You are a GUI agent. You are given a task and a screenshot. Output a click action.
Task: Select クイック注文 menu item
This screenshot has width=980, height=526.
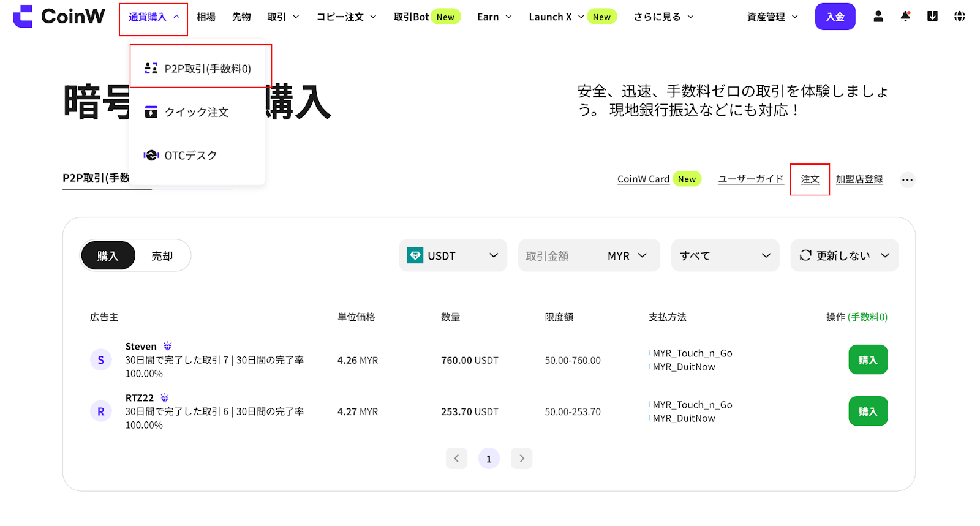click(x=197, y=112)
